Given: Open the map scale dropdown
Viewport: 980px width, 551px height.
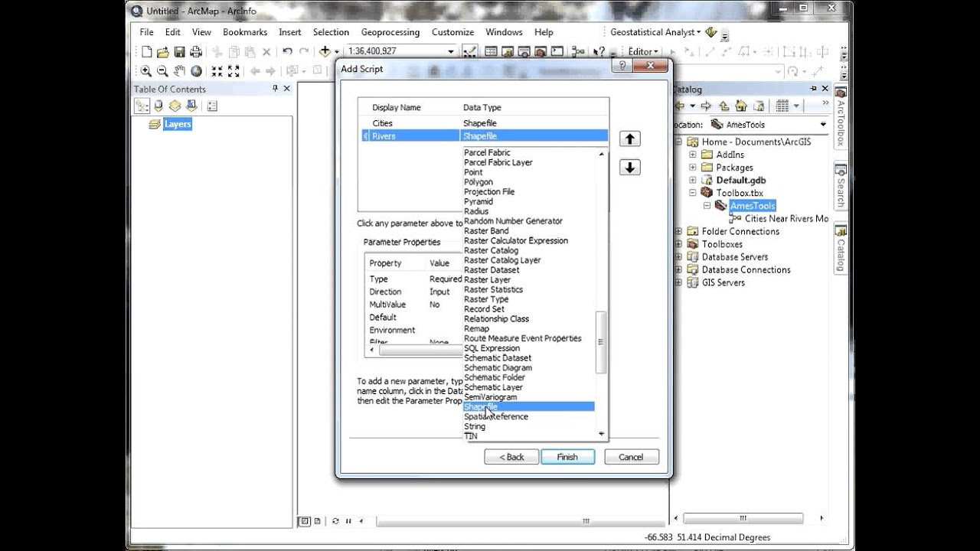Looking at the screenshot, I should click(x=451, y=51).
